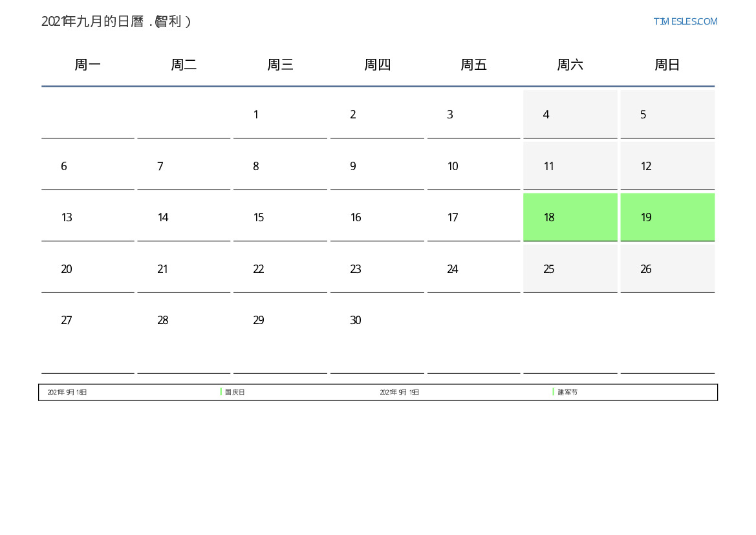
Task: Click the legend date for September 18
Action: point(67,392)
